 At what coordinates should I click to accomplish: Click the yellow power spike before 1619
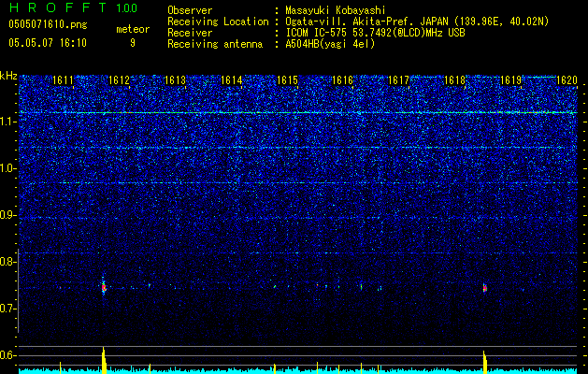(485, 362)
